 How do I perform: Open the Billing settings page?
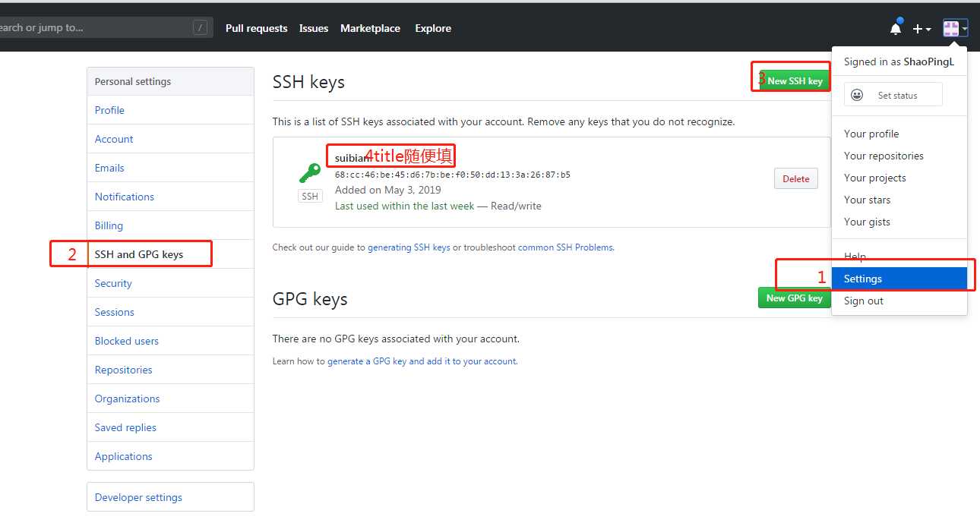(170, 225)
